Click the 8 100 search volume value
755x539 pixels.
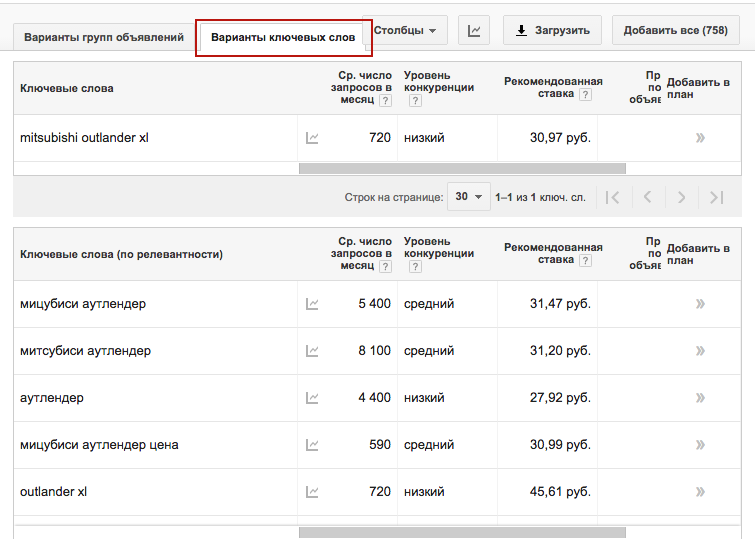coord(375,351)
